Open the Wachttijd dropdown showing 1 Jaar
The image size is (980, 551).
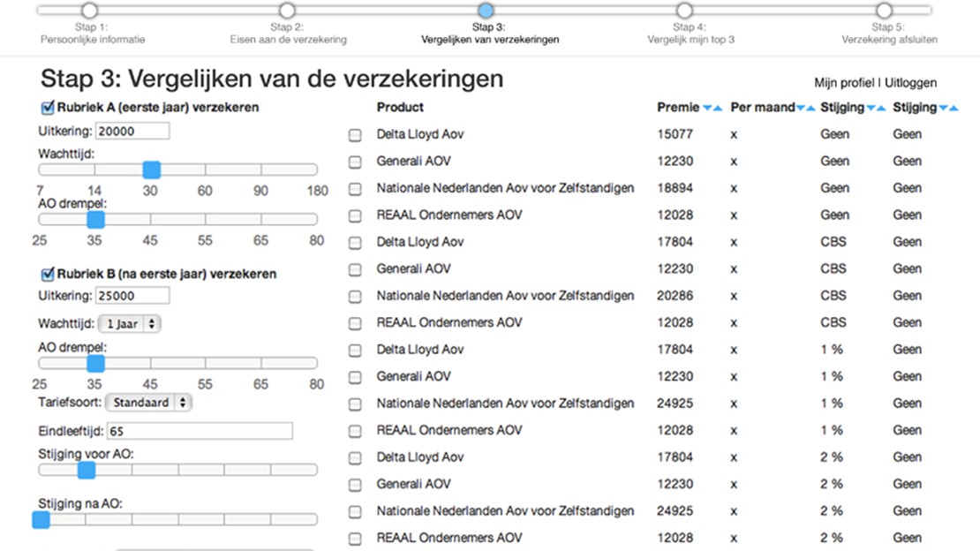[x=129, y=324]
